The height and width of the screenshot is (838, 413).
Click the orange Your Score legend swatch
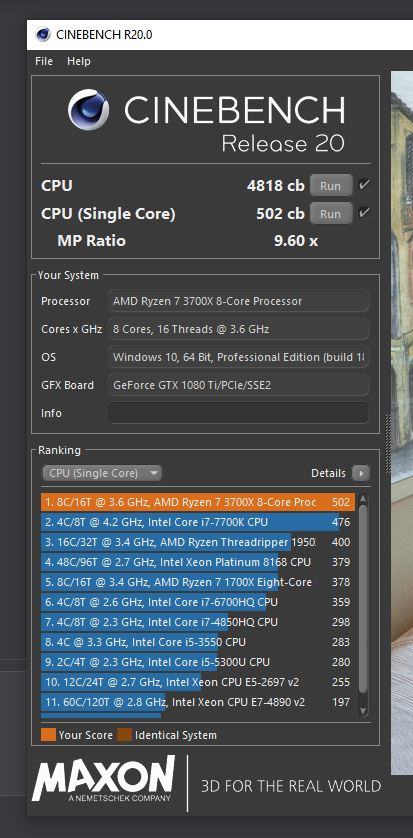point(49,735)
